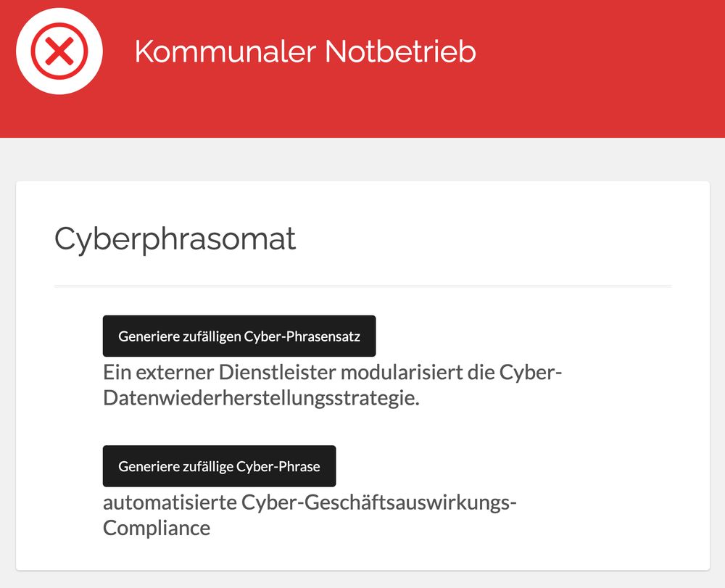The image size is (725, 588).
Task: Select the Cyberphrasomat heading
Action: (175, 239)
